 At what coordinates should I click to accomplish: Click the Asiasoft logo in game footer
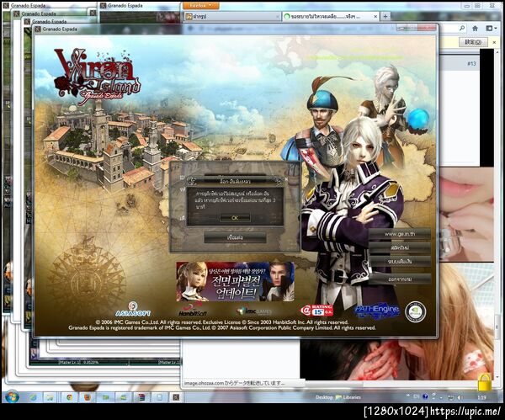(x=133, y=309)
